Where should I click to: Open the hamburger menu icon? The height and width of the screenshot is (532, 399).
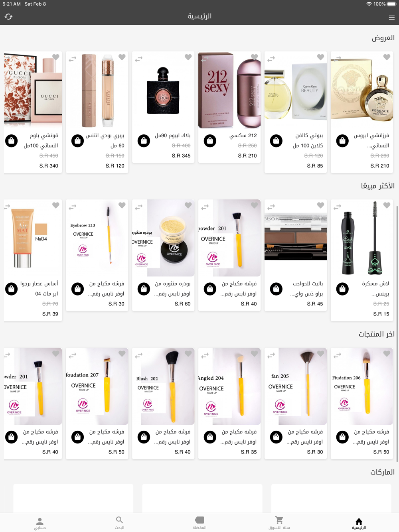pyautogui.click(x=391, y=18)
